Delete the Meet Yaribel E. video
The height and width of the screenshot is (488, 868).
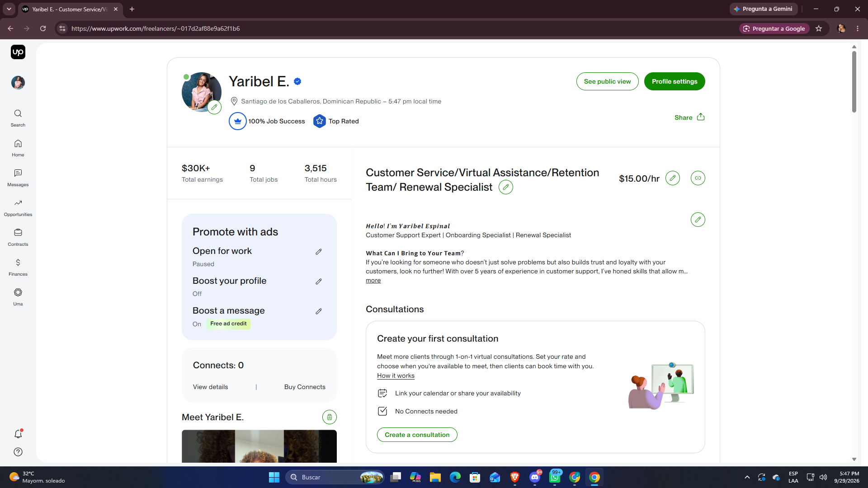point(330,417)
